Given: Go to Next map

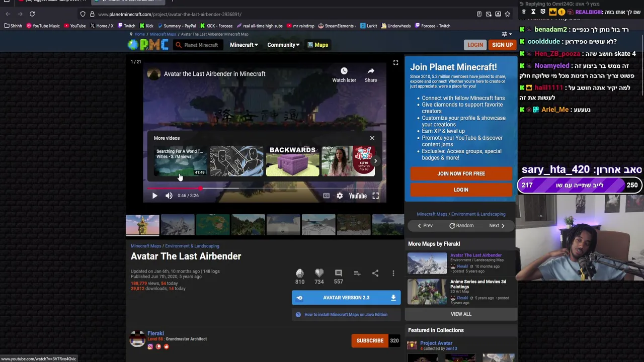Looking at the screenshot, I should coord(497,226).
